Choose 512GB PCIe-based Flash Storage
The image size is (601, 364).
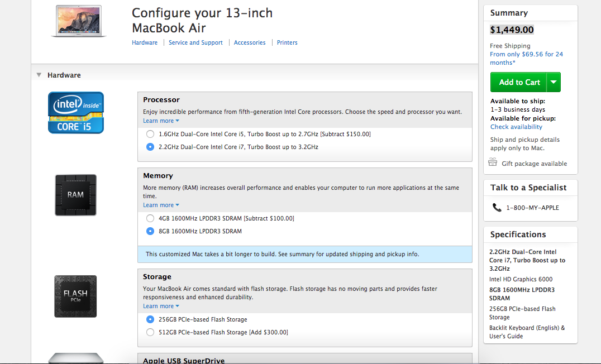[x=150, y=332]
